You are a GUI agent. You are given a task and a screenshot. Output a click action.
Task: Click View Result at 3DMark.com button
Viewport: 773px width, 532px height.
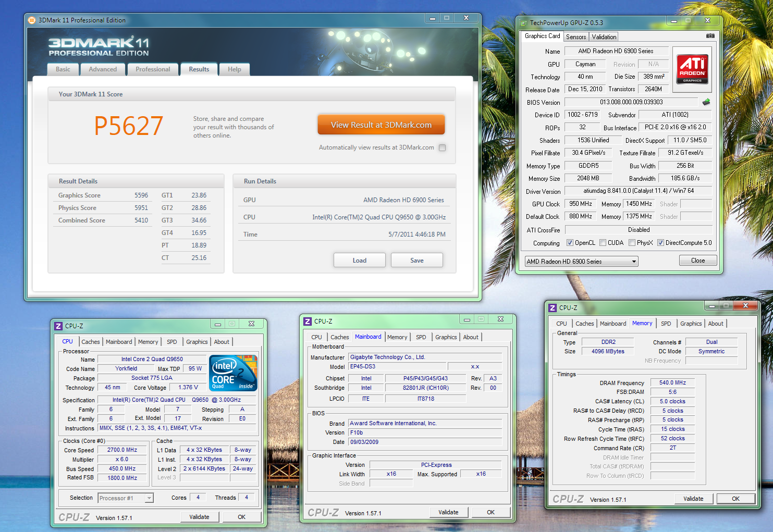click(381, 125)
